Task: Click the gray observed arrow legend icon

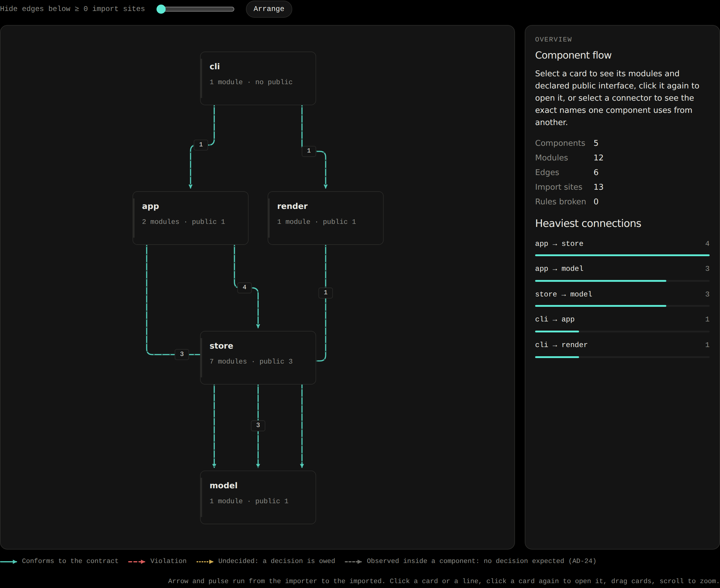Action: (x=353, y=561)
